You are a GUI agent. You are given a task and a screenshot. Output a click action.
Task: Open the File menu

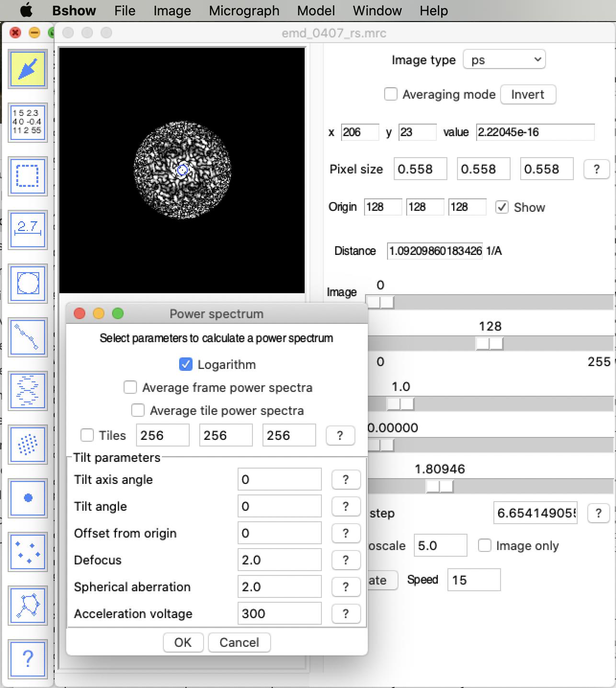(125, 10)
